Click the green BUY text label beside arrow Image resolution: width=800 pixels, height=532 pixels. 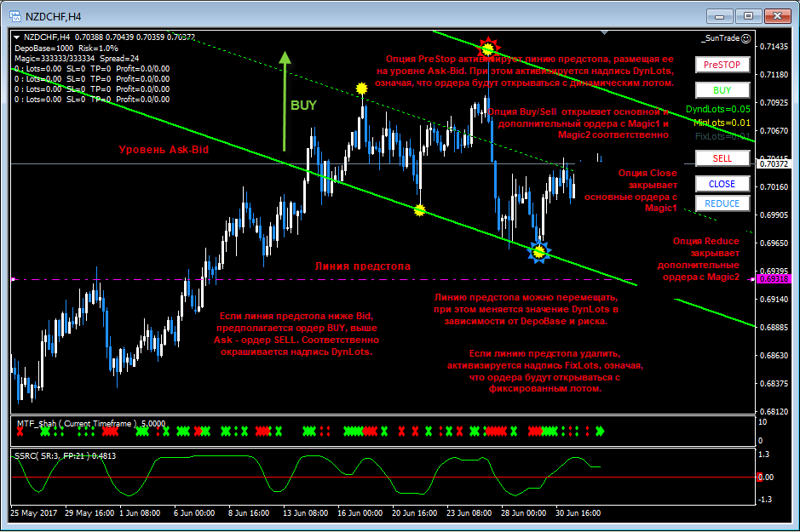click(x=303, y=105)
